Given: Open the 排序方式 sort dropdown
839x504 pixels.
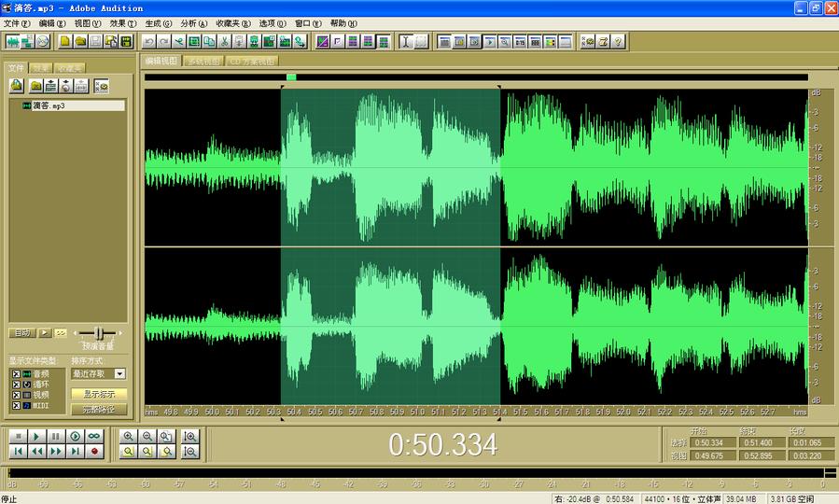Looking at the screenshot, I should tap(119, 373).
